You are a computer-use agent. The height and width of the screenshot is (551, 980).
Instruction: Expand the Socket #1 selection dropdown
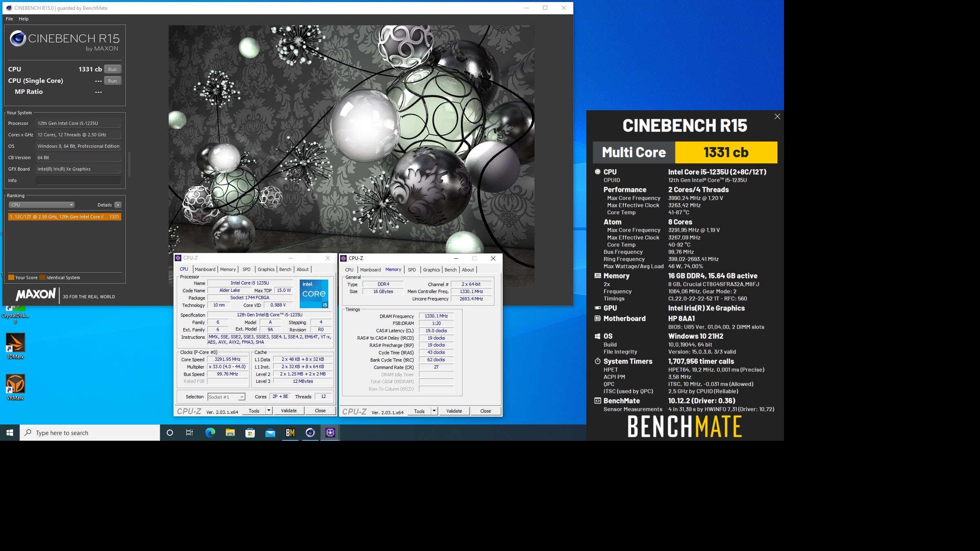coord(226,397)
